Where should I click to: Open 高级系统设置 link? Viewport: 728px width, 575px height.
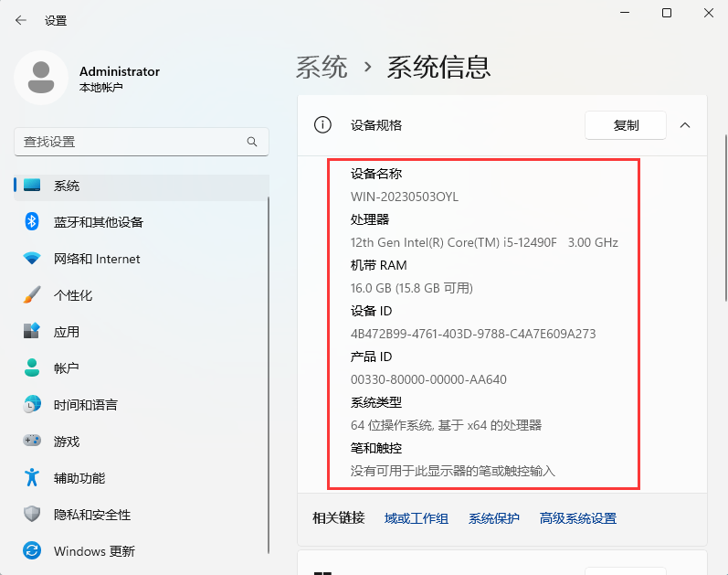click(x=578, y=518)
